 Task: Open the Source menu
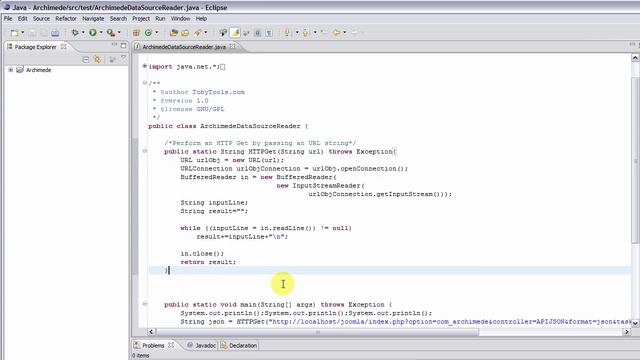coord(41,19)
